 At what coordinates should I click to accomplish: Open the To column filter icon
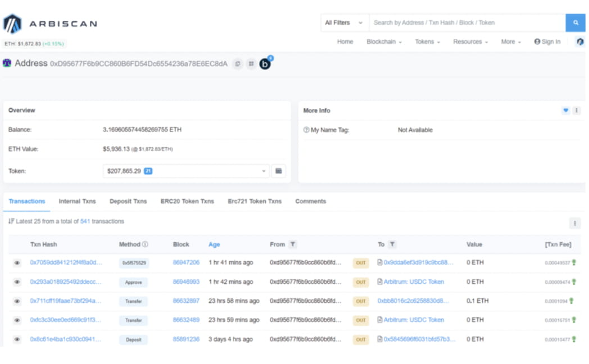coord(392,244)
